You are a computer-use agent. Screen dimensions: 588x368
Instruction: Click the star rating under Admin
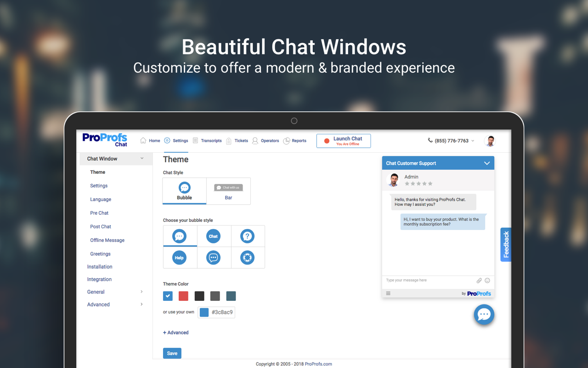pyautogui.click(x=418, y=184)
